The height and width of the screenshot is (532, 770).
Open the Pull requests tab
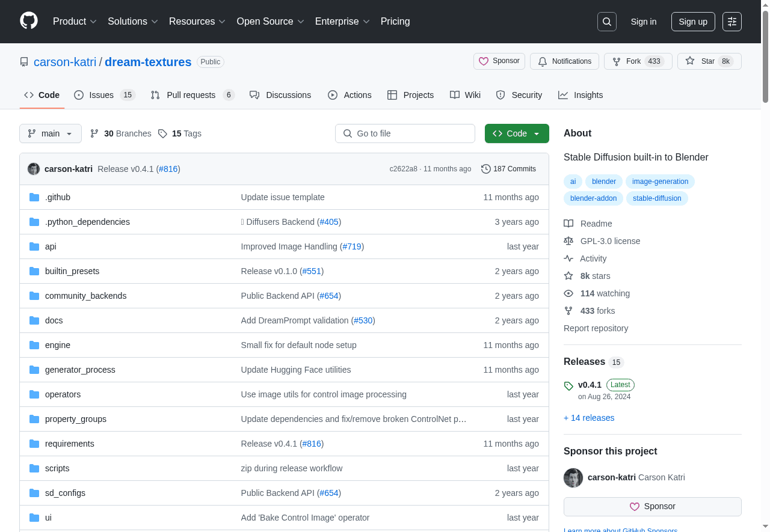[191, 95]
